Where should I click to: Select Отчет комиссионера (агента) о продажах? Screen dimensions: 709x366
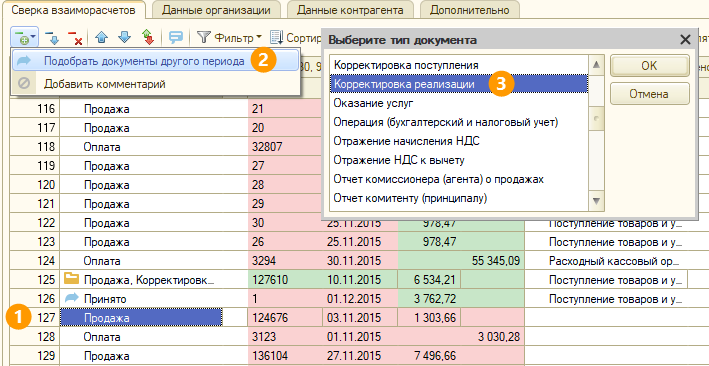(458, 179)
